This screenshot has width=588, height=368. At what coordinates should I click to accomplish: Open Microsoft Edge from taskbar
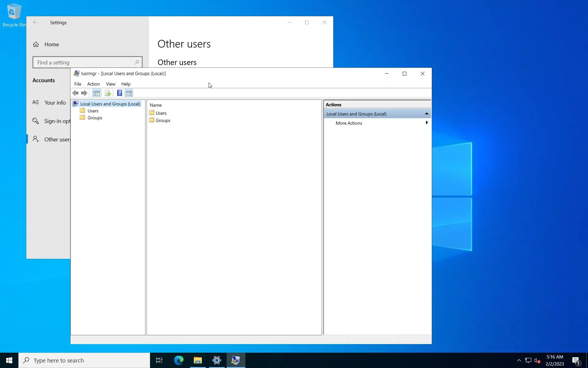(x=179, y=360)
